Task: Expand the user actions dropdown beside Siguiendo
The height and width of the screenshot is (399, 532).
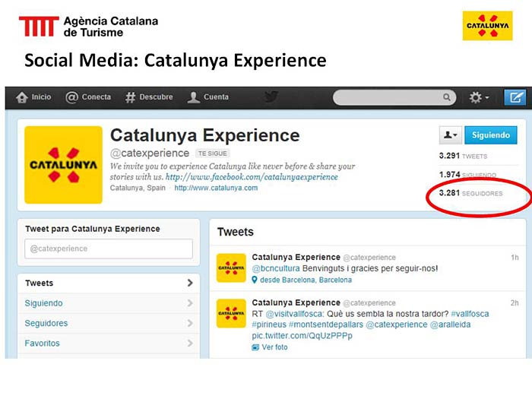Action: 450,135
